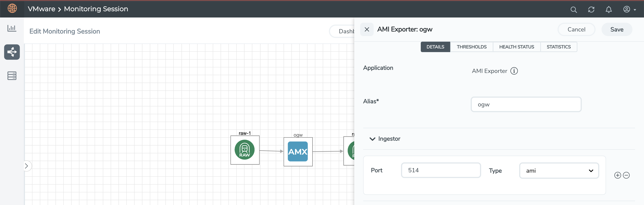Open the dashboard chart sidebar icon
The image size is (644, 205).
(x=12, y=28)
